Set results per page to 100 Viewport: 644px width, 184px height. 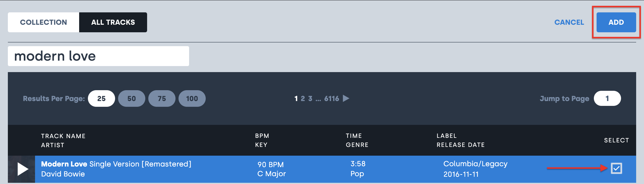(x=192, y=98)
